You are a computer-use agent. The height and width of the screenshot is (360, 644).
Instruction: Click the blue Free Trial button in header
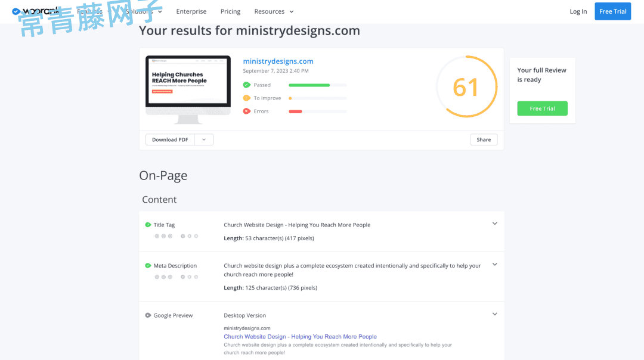[613, 11]
